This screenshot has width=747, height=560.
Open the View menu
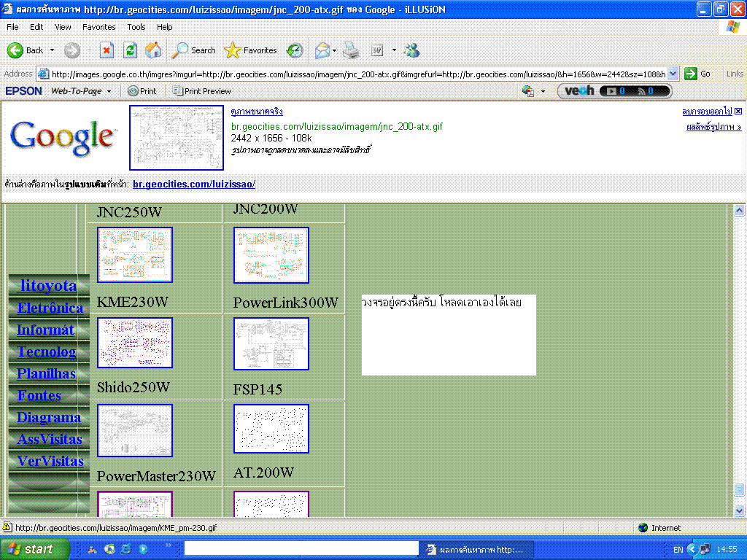pyautogui.click(x=63, y=27)
